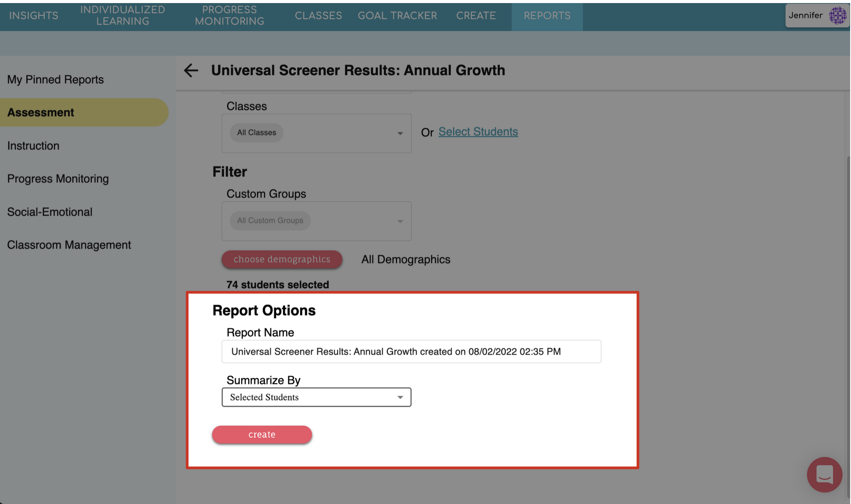Click into the Report Name field
Image resolution: width=851 pixels, height=504 pixels.
411,352
